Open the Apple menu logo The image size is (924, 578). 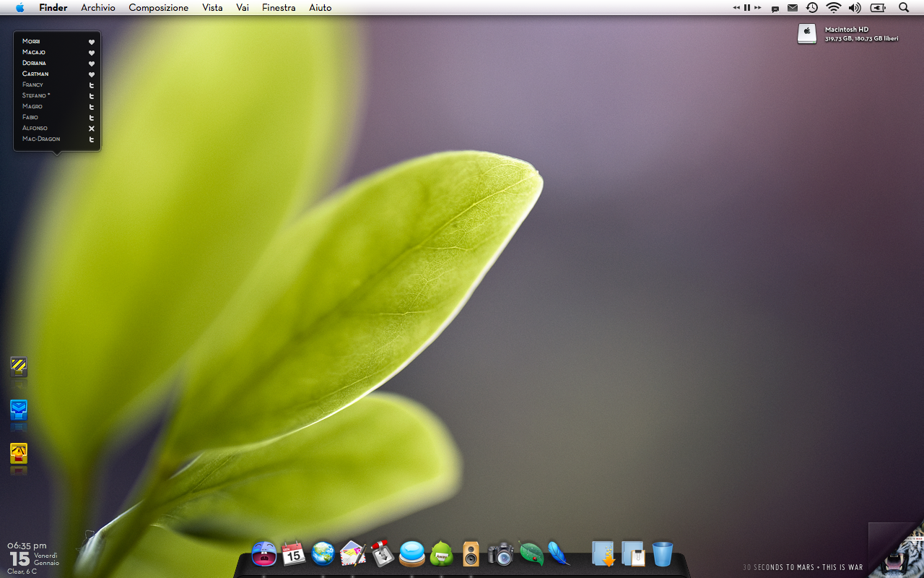(x=19, y=7)
